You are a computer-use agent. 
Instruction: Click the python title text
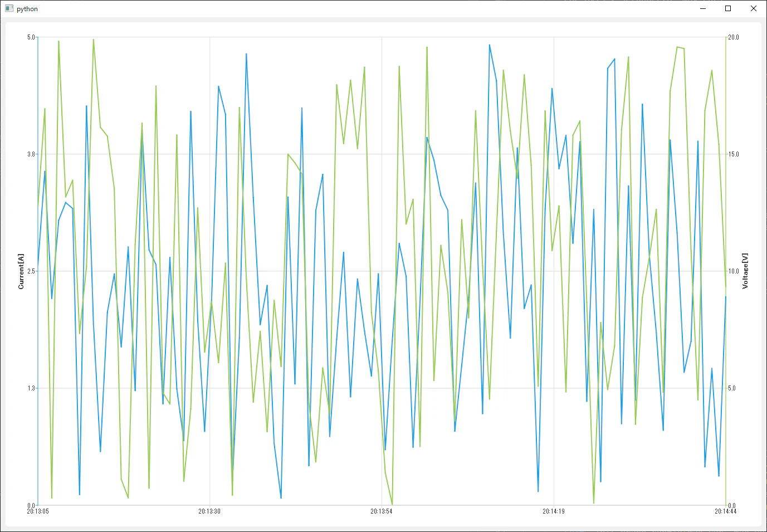coord(27,9)
